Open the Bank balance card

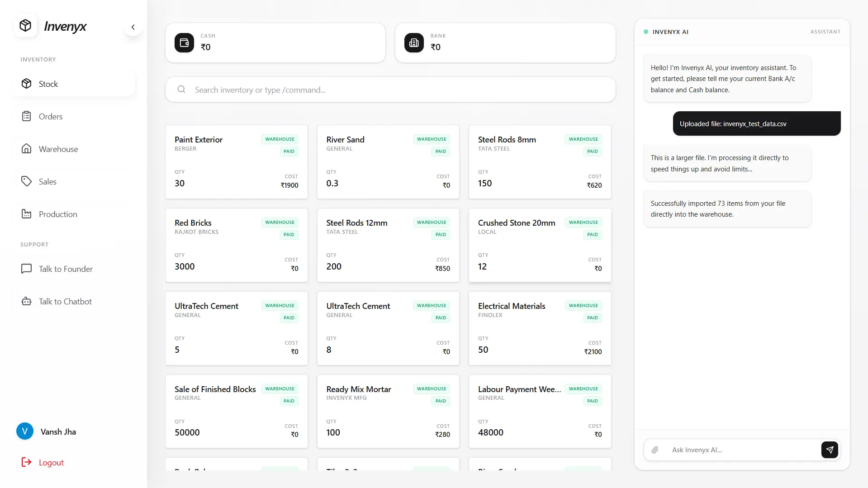505,43
